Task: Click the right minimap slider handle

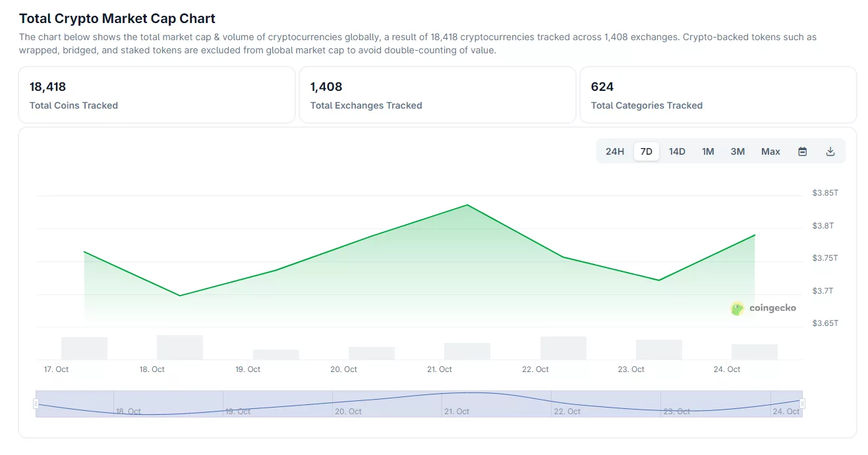Action: [801, 402]
